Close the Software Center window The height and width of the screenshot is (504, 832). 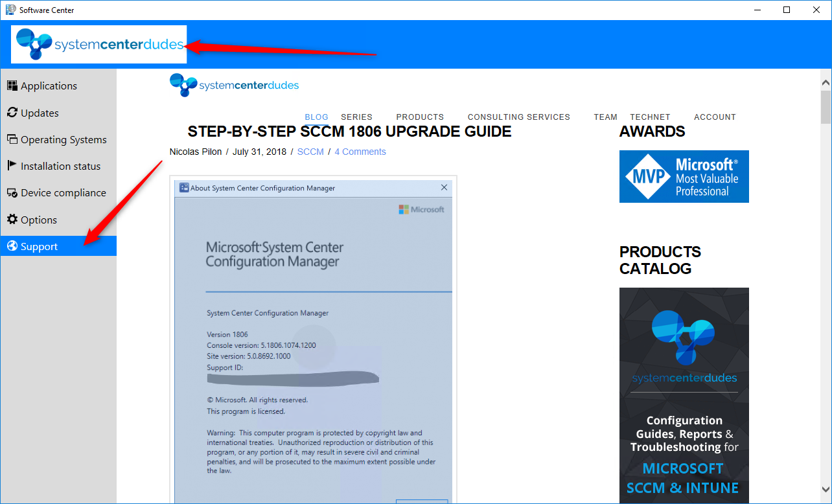click(816, 10)
